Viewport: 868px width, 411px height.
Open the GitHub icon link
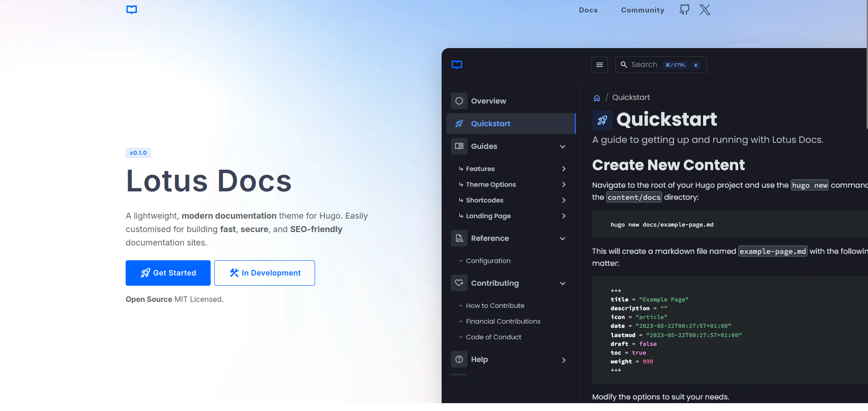pos(684,10)
